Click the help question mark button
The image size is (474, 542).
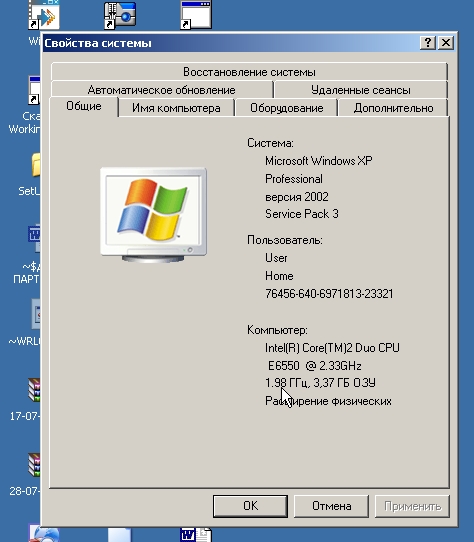coord(428,43)
